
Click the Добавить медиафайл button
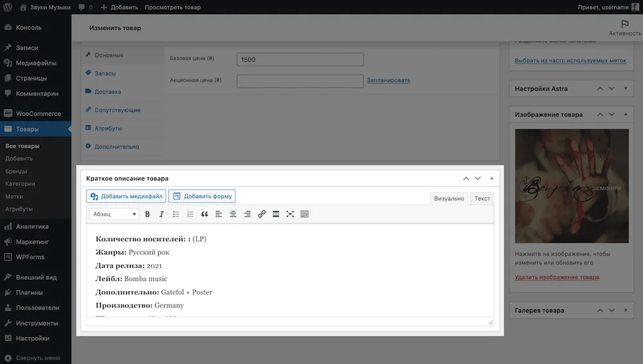tap(126, 196)
